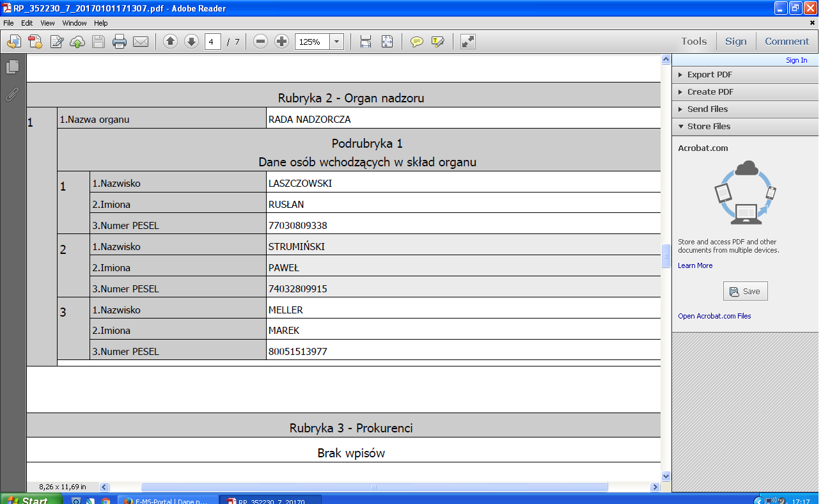Open the attachments paperclip panel
The height and width of the screenshot is (504, 823).
coord(12,95)
